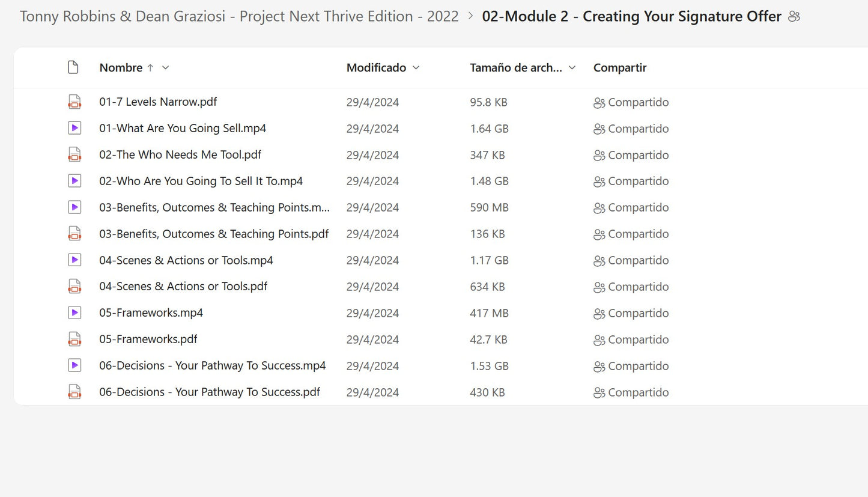
Task: Open 02-Who Are You Going To Sell It To.mp4
Action: tap(201, 181)
